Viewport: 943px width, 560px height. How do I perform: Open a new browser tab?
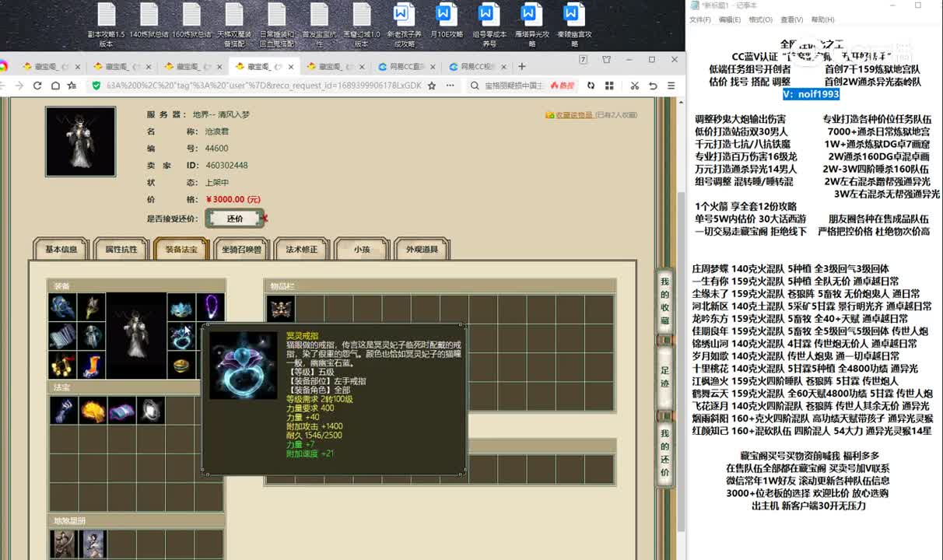pyautogui.click(x=522, y=66)
